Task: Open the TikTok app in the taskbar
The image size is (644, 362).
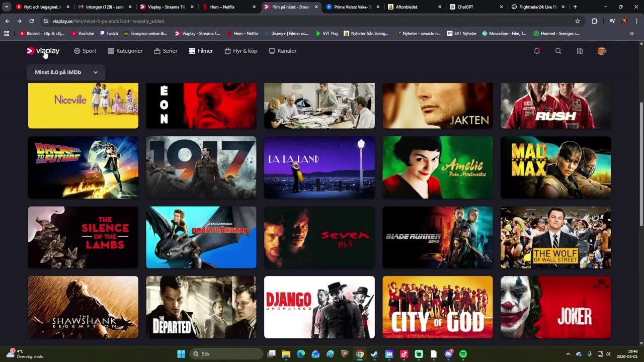Action: (x=404, y=354)
